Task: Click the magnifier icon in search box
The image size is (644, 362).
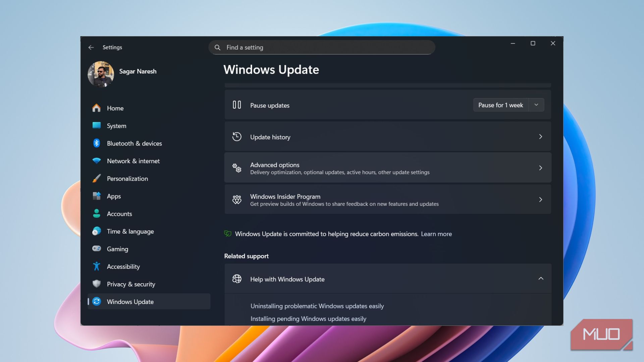Action: pyautogui.click(x=217, y=48)
